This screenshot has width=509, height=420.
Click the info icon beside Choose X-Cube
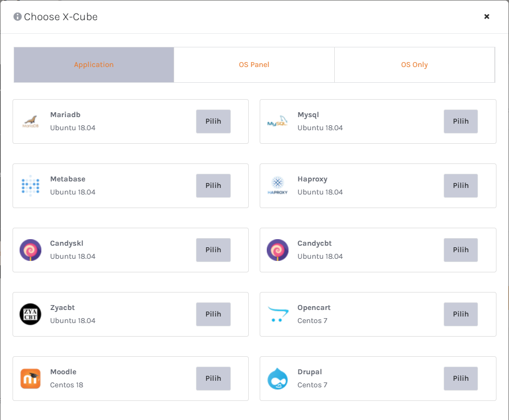click(17, 16)
